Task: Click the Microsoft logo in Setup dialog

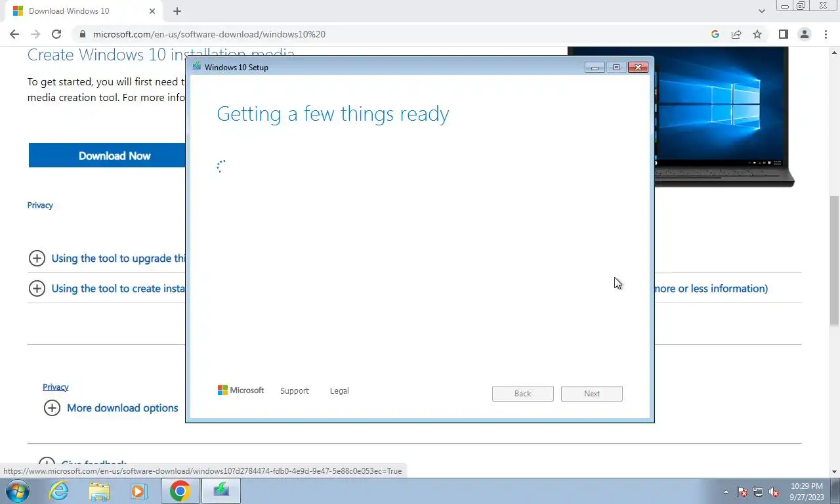Action: tap(241, 390)
